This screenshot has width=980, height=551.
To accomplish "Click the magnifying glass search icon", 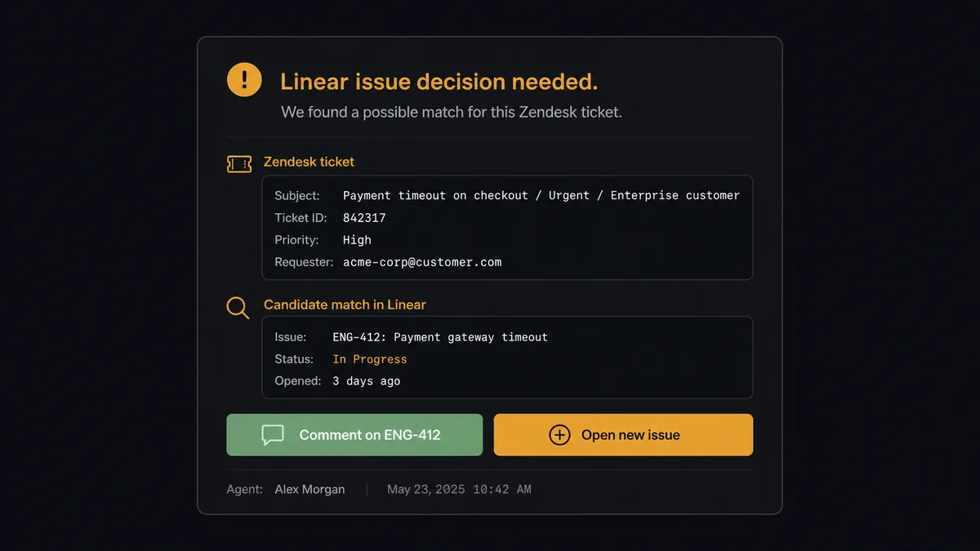I will tap(238, 308).
